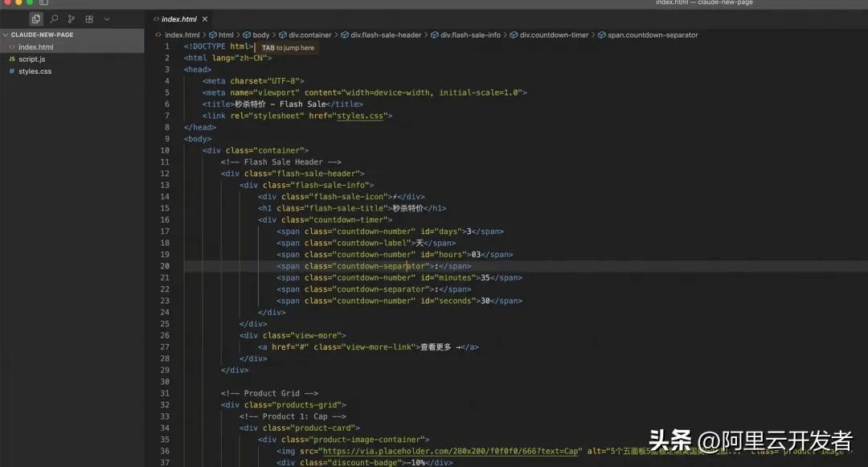Screen dimensions: 868x467
Task: Select div.countdown-timer in the breadcrumb
Action: pyautogui.click(x=554, y=35)
